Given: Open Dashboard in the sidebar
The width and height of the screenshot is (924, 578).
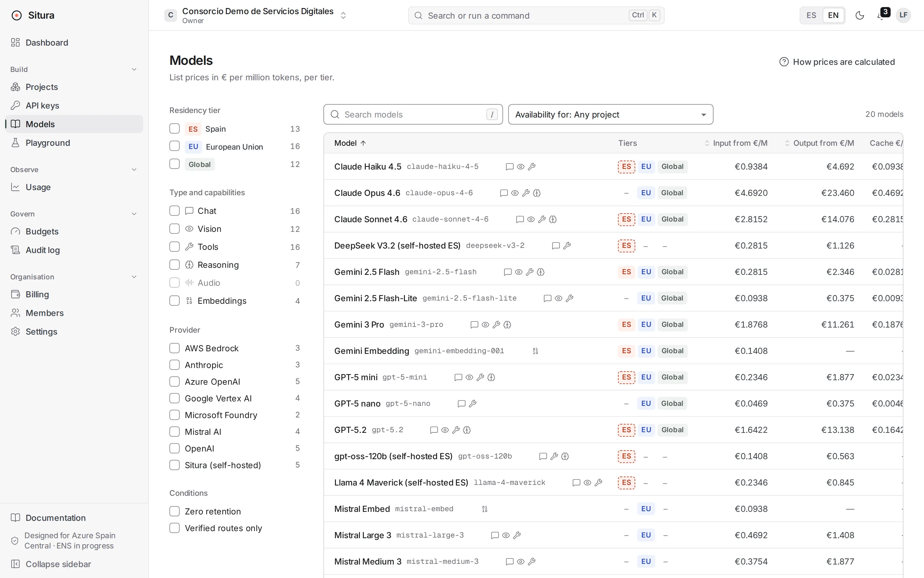Looking at the screenshot, I should pos(74,42).
